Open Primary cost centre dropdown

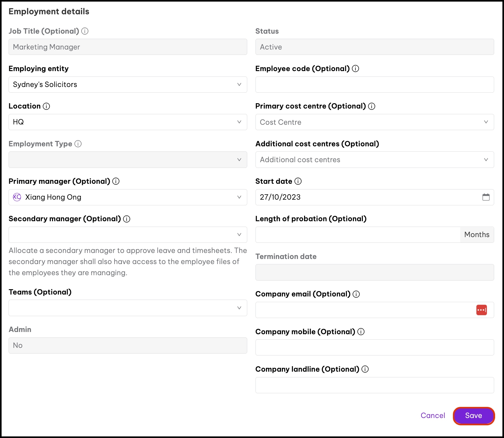pos(375,122)
